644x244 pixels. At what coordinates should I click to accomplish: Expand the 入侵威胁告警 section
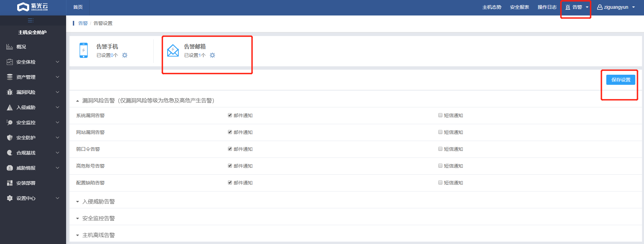(78, 202)
